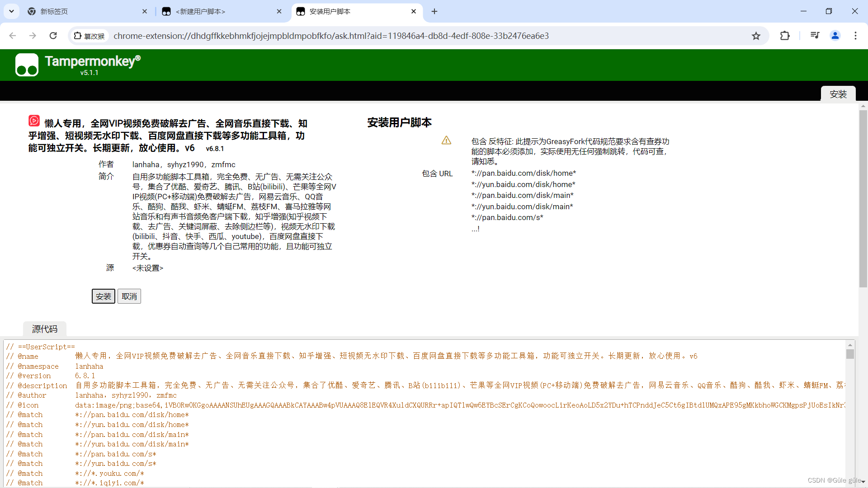Image resolution: width=868 pixels, height=488 pixels.
Task: Click the anti-feature warning triangle icon
Action: [446, 141]
